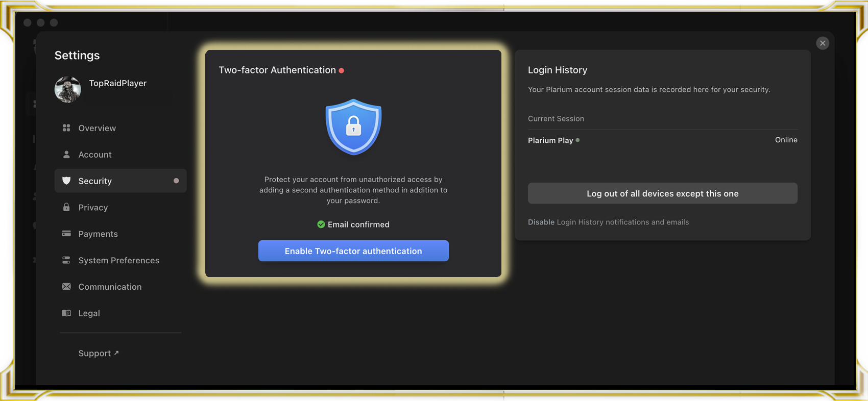Switch to the Privacy settings
Image resolution: width=868 pixels, height=401 pixels.
[x=93, y=207]
